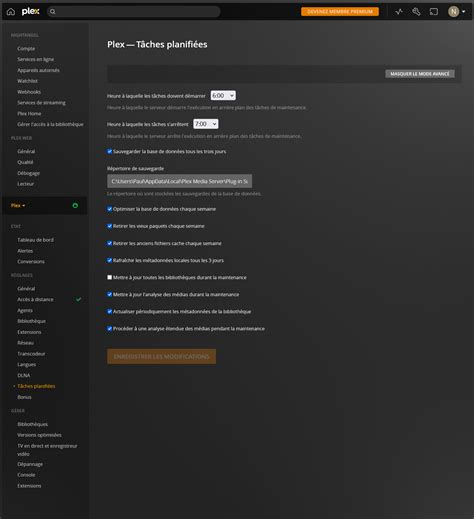Viewport: 474px width, 519px height.
Task: Open Appareils autorisés settings
Action: point(38,70)
